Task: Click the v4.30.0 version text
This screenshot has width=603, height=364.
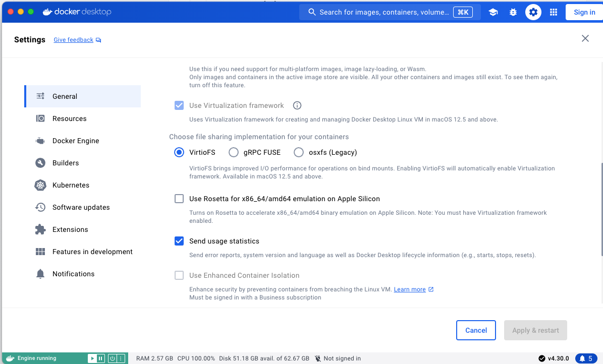Action: tap(559, 358)
